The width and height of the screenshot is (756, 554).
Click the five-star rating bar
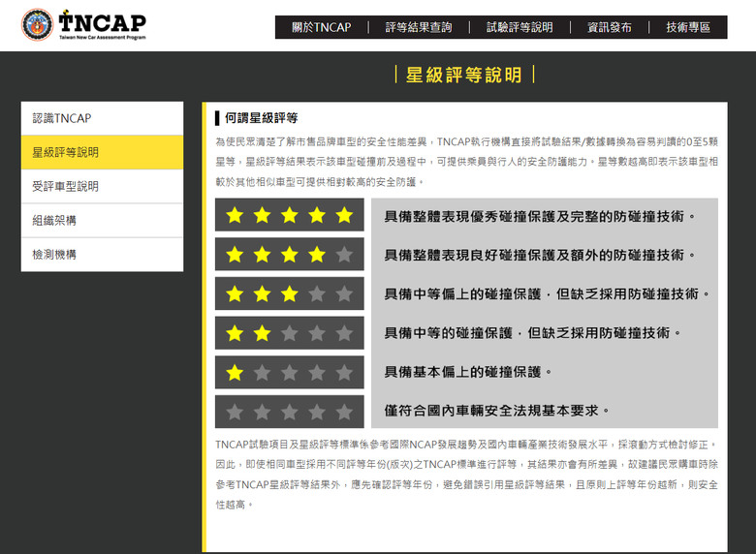click(289, 215)
